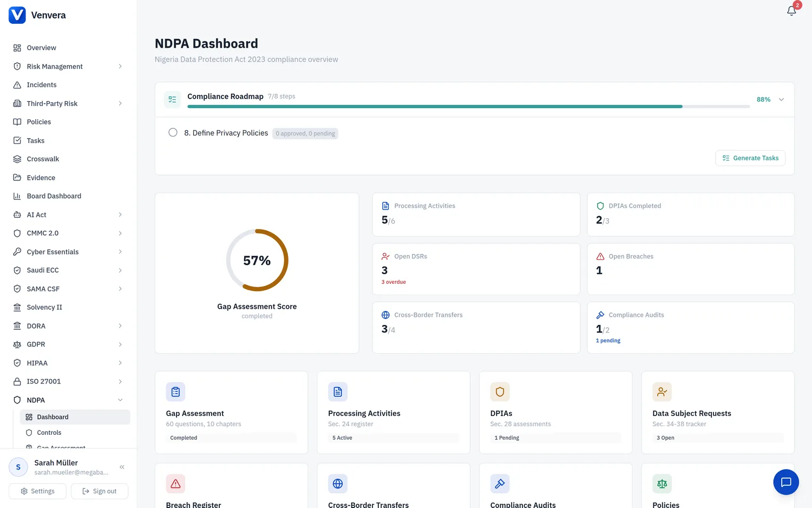Open Policies in sidebar
The image size is (812, 508).
[x=69, y=122]
